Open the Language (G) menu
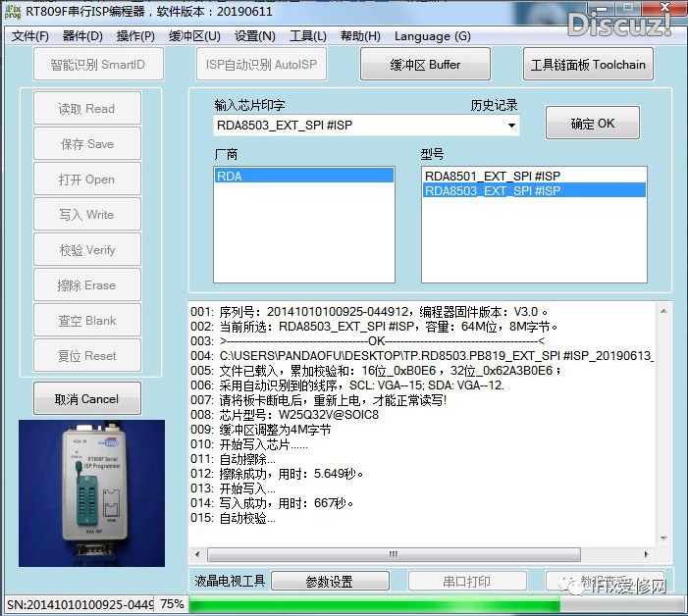This screenshot has height=616, width=688. pyautogui.click(x=432, y=36)
